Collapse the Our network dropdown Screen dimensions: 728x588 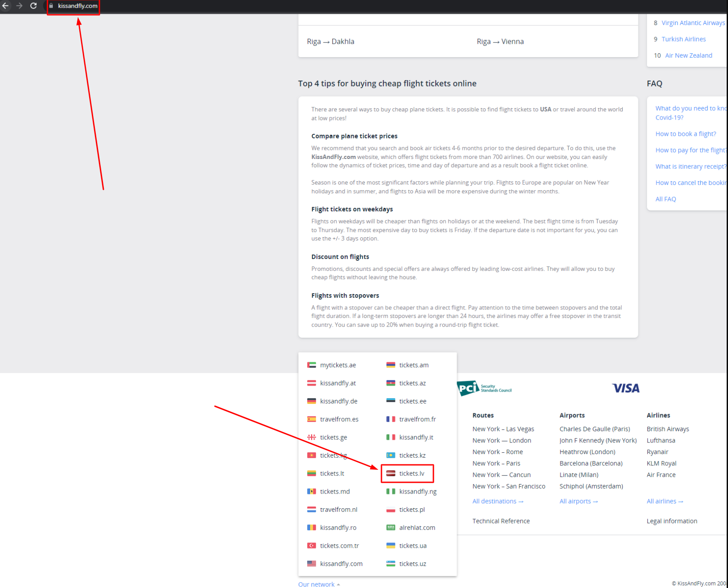pyautogui.click(x=319, y=584)
